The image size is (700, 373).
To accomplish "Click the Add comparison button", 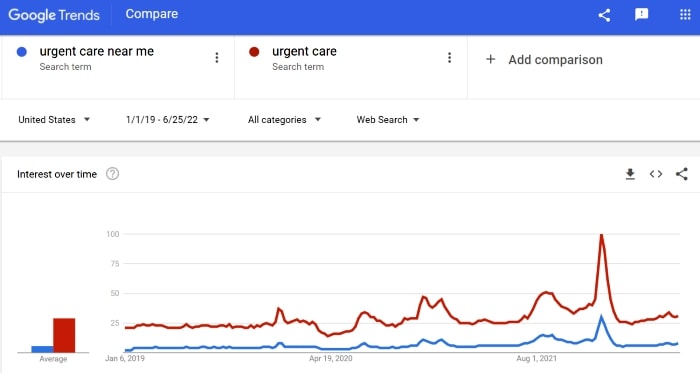I will point(544,59).
